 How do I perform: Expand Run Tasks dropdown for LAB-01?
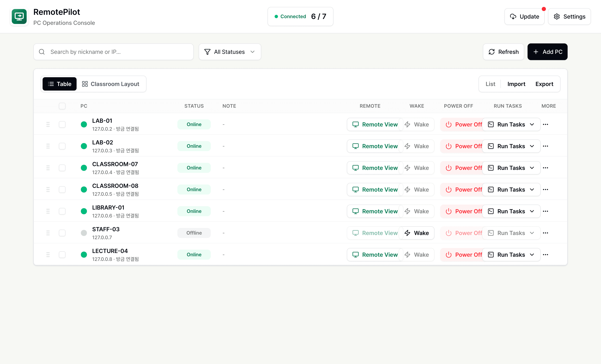click(x=511, y=124)
